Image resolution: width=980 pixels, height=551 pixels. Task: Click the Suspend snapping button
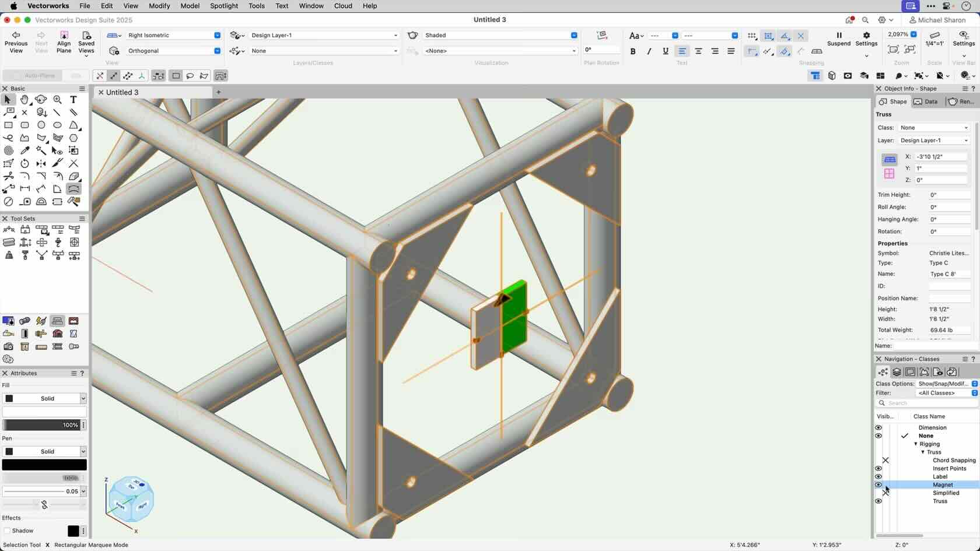(x=839, y=39)
